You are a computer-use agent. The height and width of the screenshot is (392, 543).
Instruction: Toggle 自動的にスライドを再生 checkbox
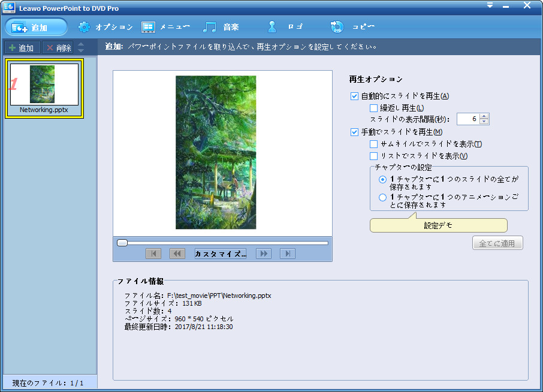[354, 96]
